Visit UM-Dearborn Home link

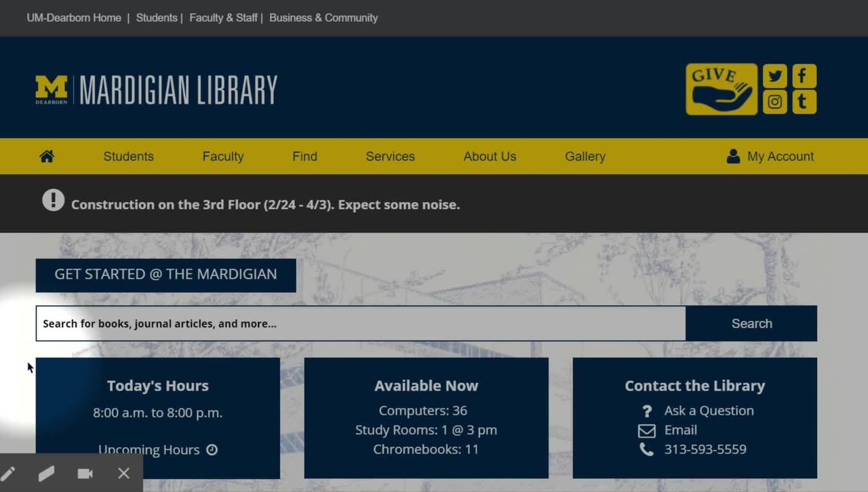[x=74, y=18]
